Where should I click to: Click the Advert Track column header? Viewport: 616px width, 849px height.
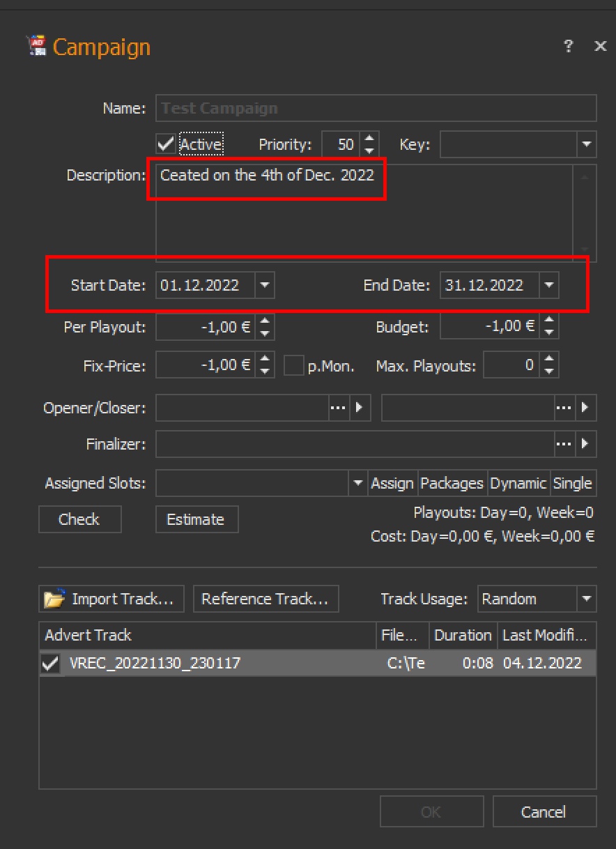tap(206, 635)
